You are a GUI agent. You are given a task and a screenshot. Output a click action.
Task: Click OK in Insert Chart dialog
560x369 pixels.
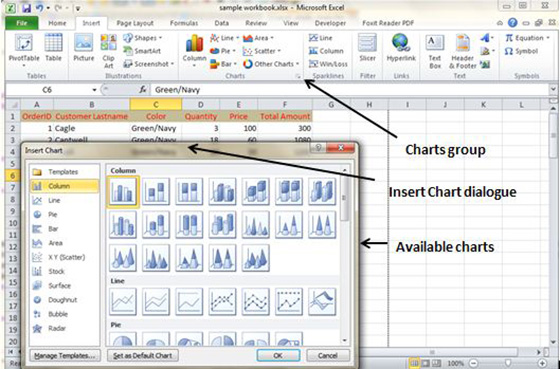pos(278,355)
